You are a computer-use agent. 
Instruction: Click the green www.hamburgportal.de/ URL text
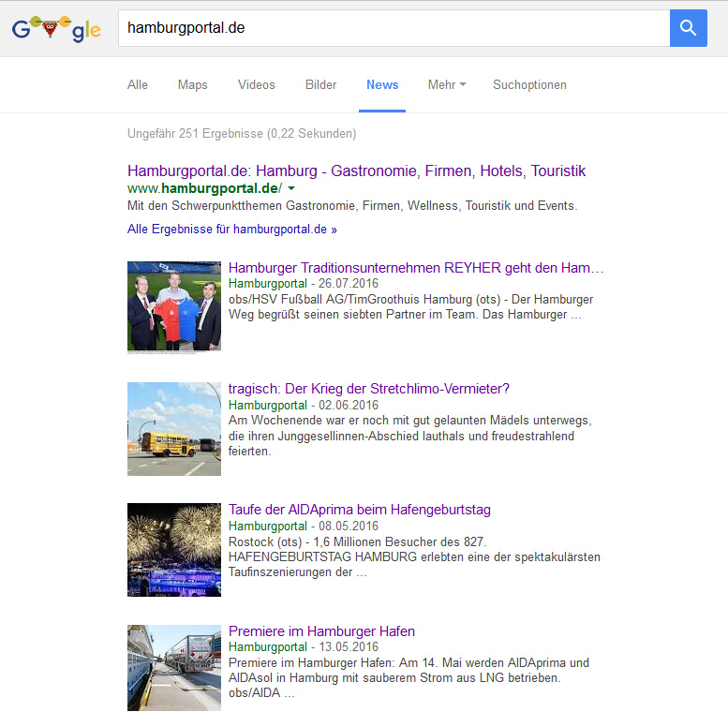pyautogui.click(x=204, y=188)
